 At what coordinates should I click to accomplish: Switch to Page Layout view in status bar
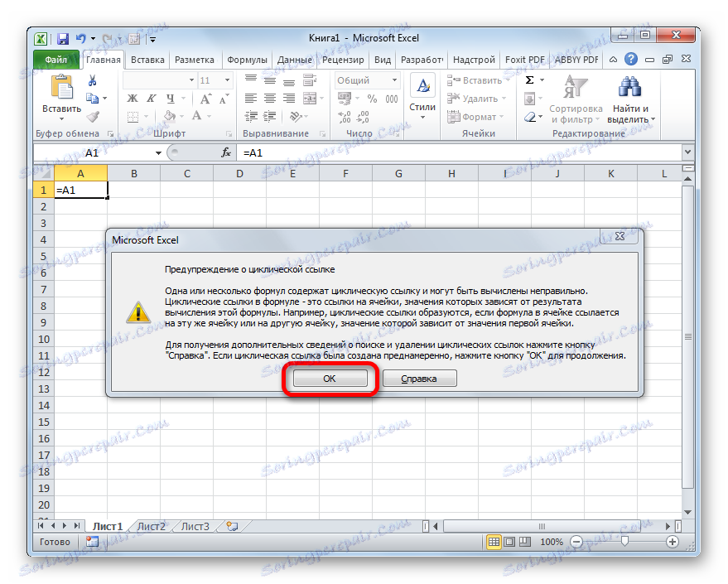point(510,542)
